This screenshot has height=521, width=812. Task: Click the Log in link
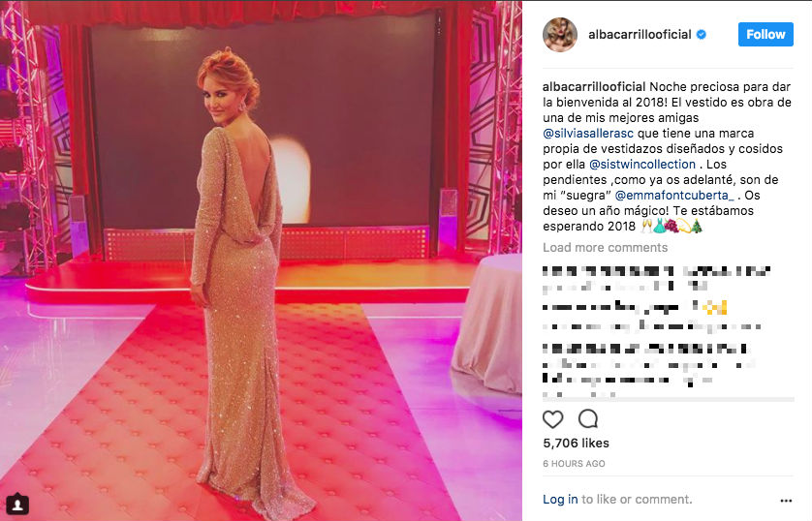560,500
